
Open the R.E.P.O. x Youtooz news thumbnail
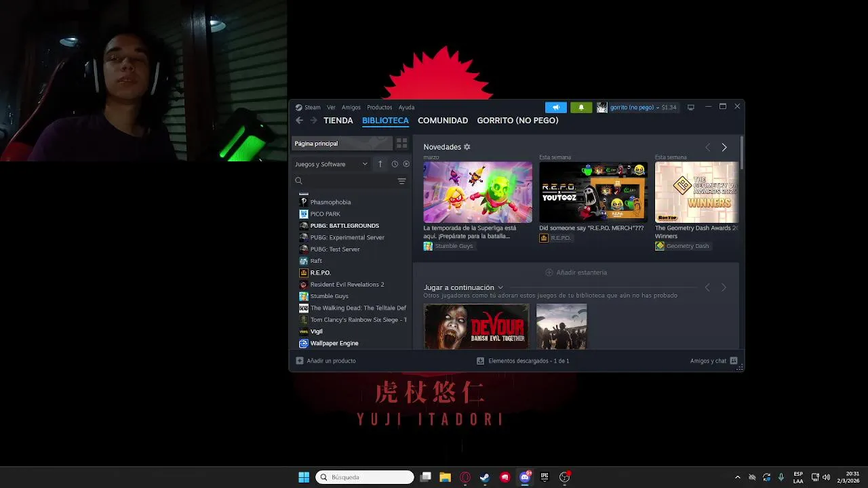pyautogui.click(x=593, y=192)
